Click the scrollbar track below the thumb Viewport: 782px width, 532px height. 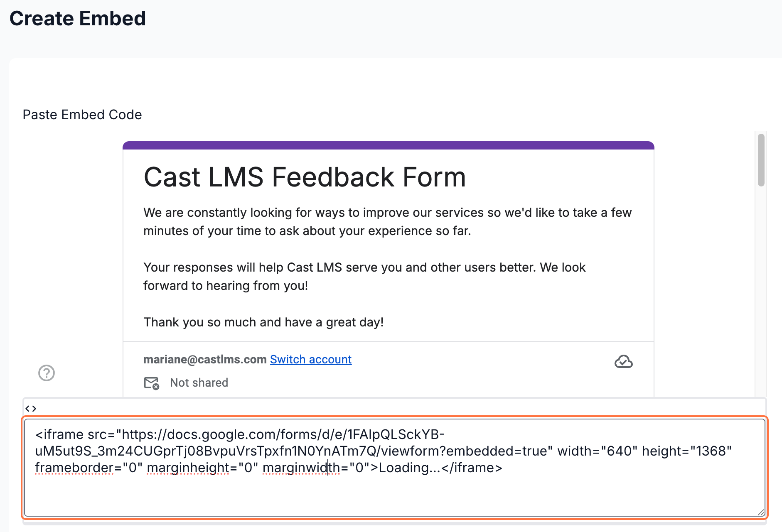tap(761, 291)
